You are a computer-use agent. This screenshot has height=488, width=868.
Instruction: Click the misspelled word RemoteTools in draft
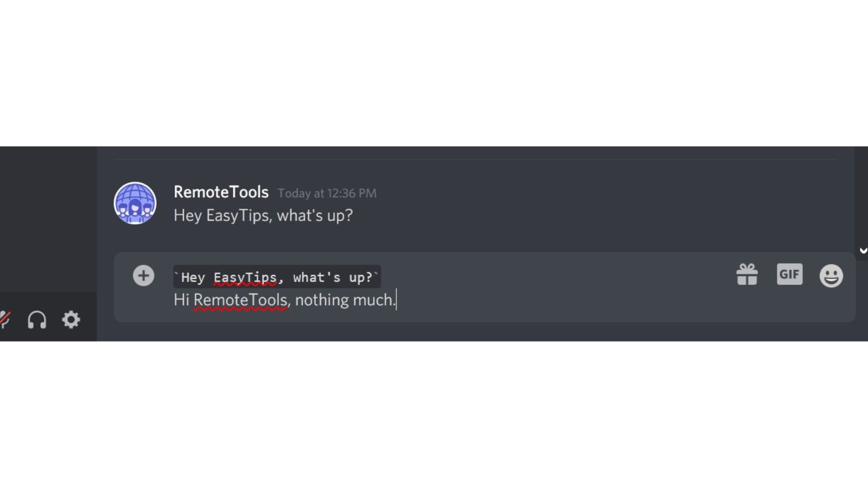pos(240,300)
